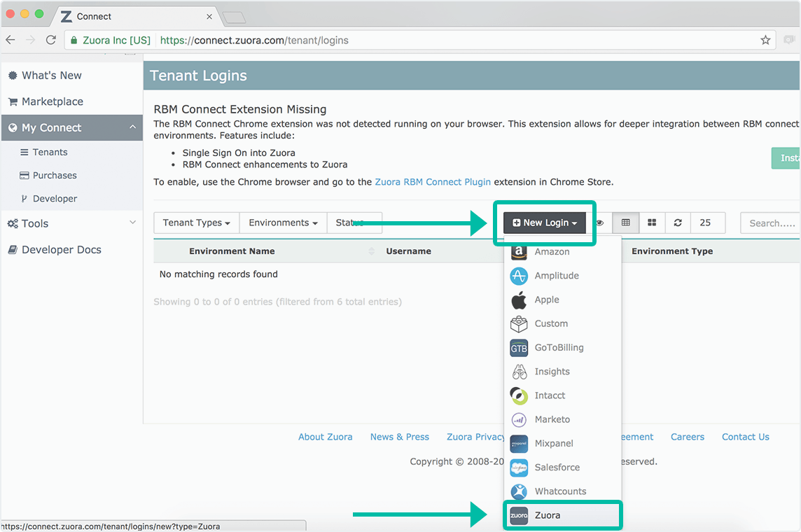Sort by the Environment Type column header
Image resolution: width=801 pixels, height=532 pixels.
[x=672, y=251]
